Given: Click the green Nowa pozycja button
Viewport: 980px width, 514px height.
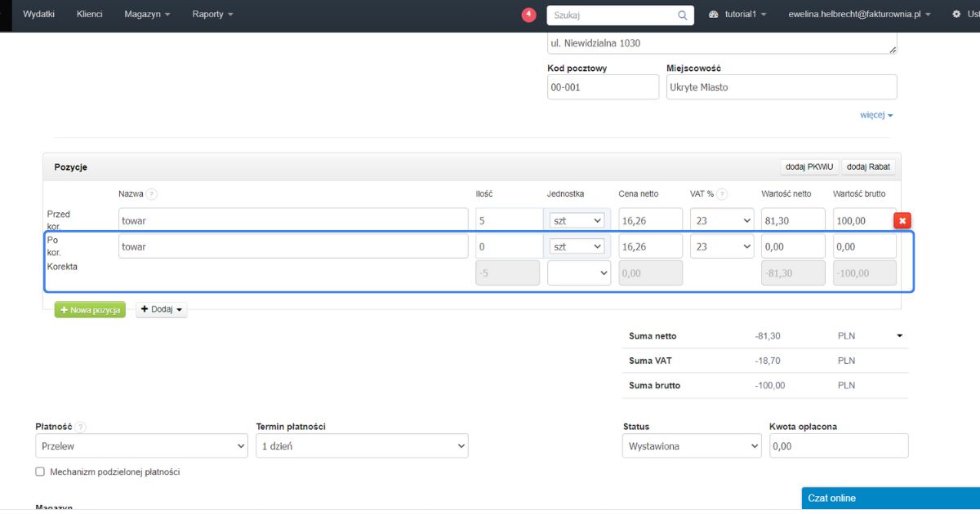Looking at the screenshot, I should [x=90, y=310].
